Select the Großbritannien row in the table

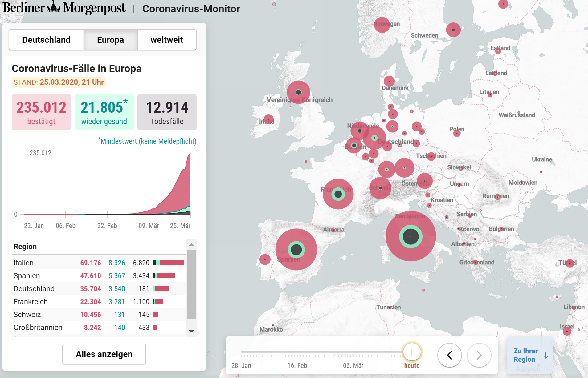click(x=99, y=328)
